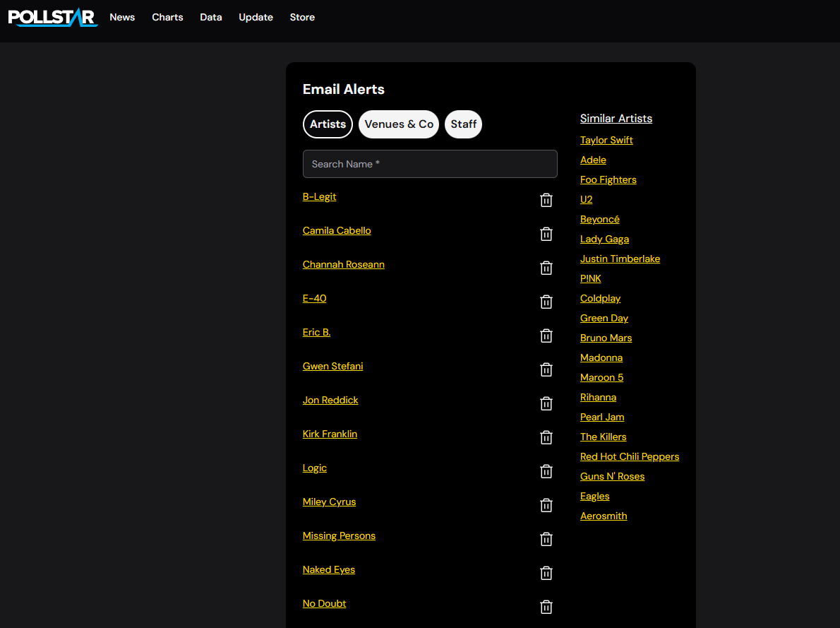This screenshot has width=840, height=628.
Task: Follow Red Hot Chili Peppers link
Action: [x=630, y=457]
